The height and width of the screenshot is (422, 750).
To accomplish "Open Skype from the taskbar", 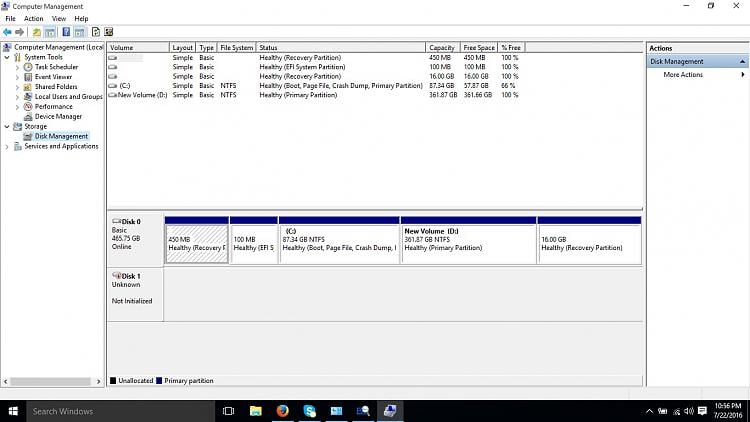I will tap(309, 411).
